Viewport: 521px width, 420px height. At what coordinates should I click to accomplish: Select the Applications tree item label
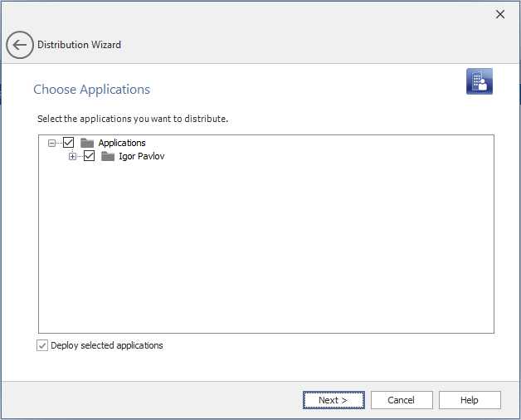click(122, 143)
